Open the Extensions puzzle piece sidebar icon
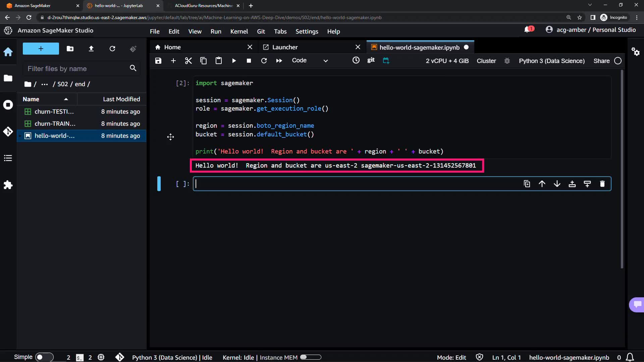 (8, 185)
